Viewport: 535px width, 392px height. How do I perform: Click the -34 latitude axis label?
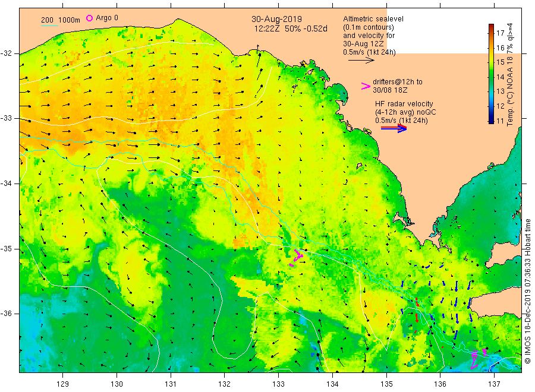pyautogui.click(x=7, y=184)
